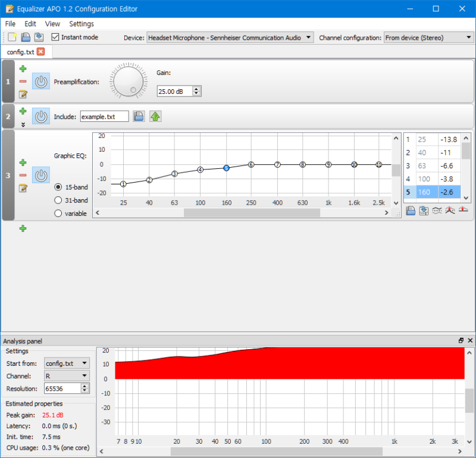Open the Device dropdown list
Image resolution: width=476 pixels, height=458 pixels.
pyautogui.click(x=230, y=37)
